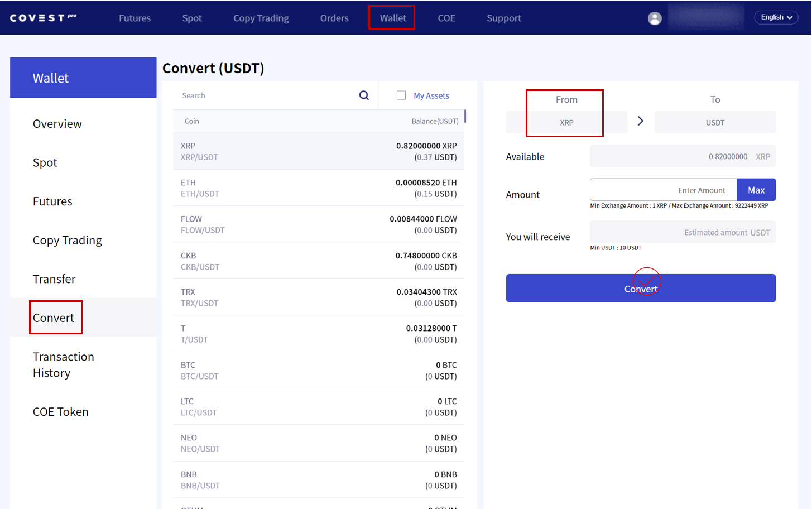
Task: Open Support in the top navigation
Action: (503, 18)
